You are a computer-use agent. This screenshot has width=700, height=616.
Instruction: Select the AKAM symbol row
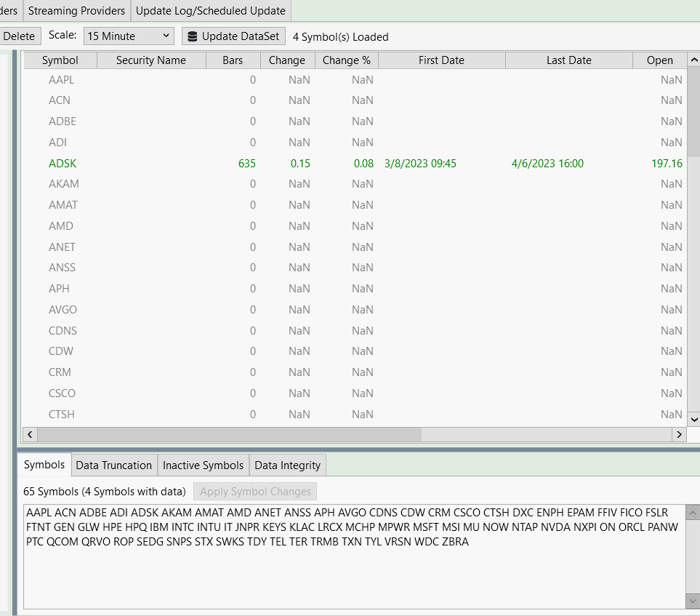point(355,184)
